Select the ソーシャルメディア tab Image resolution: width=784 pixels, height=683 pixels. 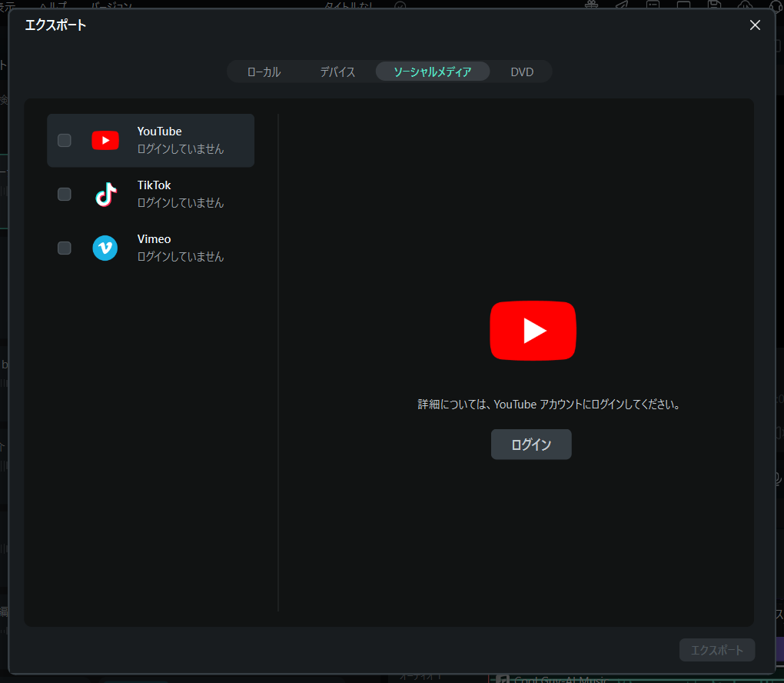pos(433,72)
